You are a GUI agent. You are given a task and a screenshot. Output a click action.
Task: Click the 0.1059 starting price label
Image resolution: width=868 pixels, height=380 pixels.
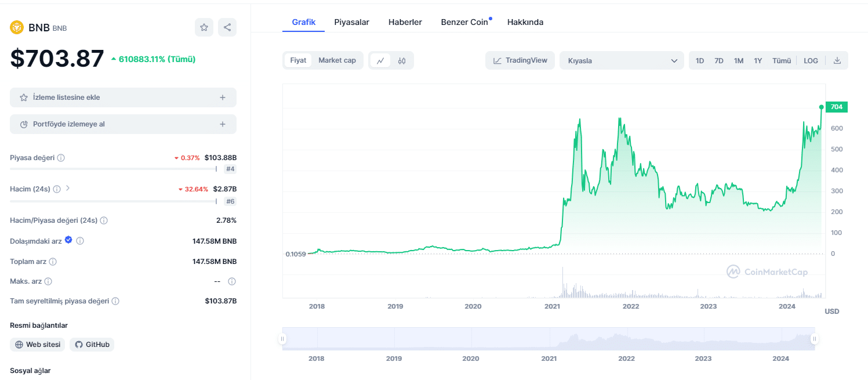[296, 254]
